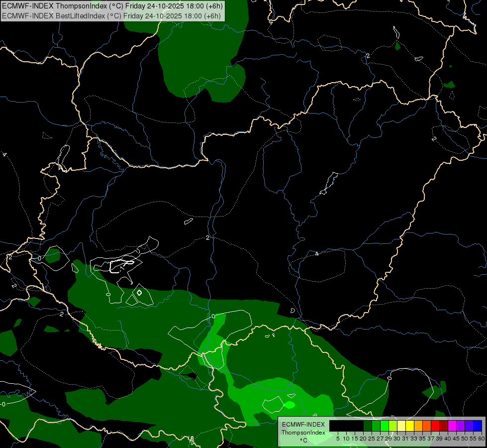This screenshot has width=487, height=448.
Task: Click the legend tick value "45"
Action: (x=456, y=439)
